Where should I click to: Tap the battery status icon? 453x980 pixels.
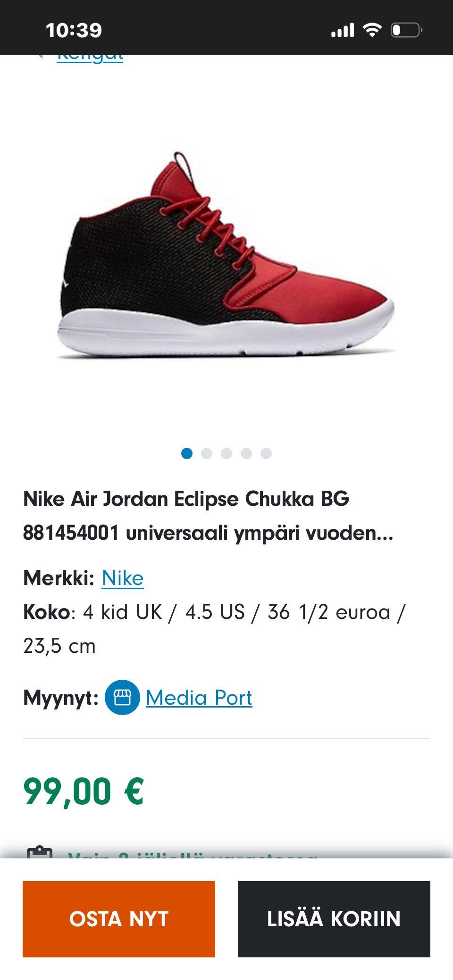406,30
